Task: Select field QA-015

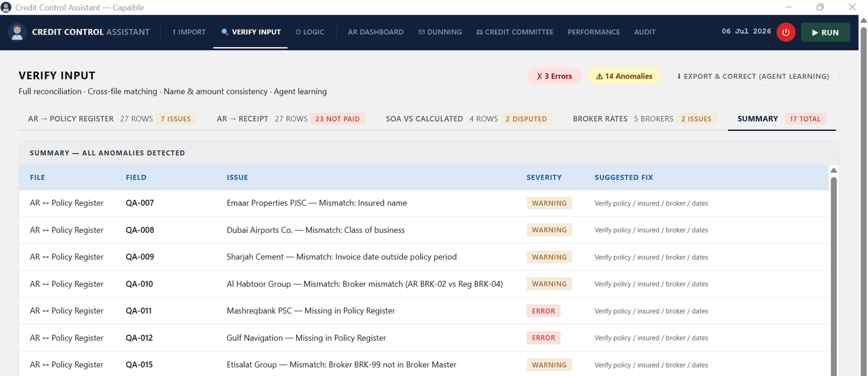Action: pyautogui.click(x=139, y=365)
